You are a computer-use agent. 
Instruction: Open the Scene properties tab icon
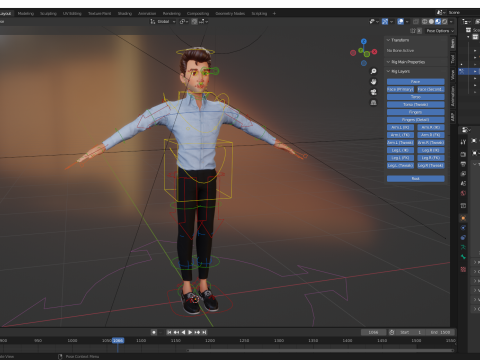463,183
